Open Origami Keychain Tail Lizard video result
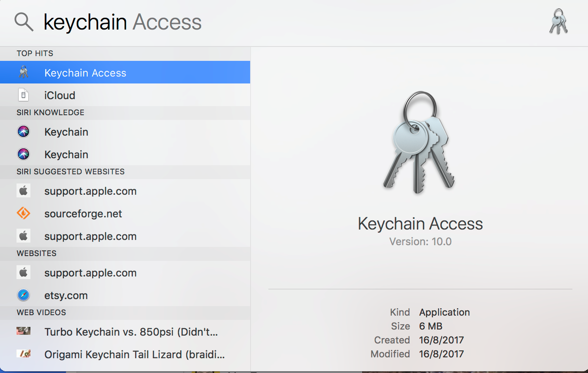Viewport: 588px width, 373px height. 135,355
